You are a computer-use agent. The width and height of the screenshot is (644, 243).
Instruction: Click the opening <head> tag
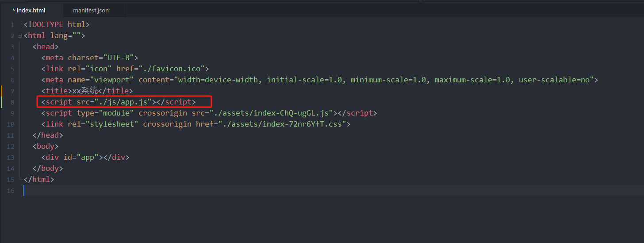point(46,46)
